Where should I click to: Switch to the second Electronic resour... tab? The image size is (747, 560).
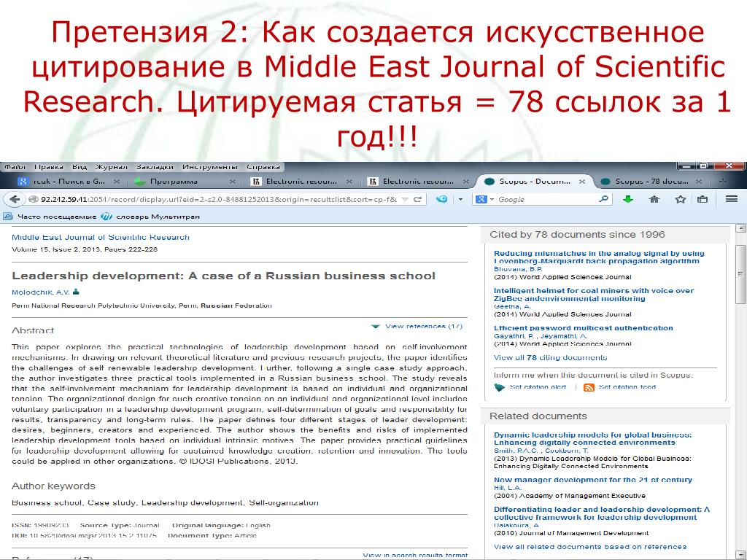418,182
